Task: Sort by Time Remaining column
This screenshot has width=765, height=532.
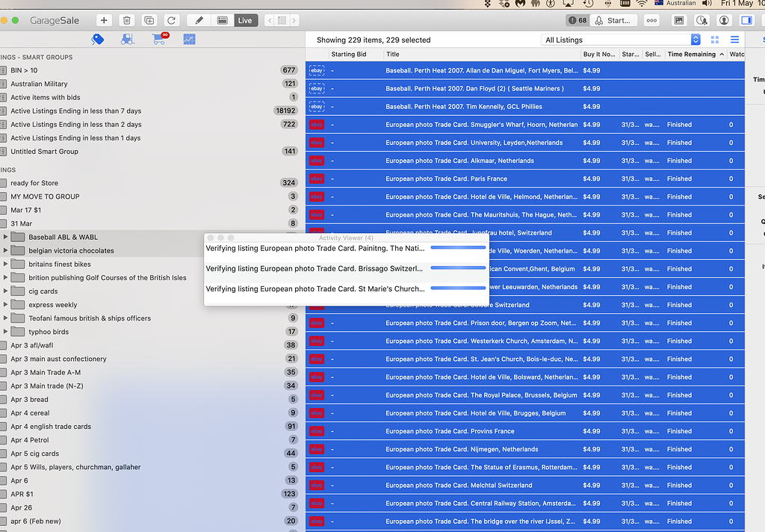Action: pos(696,55)
